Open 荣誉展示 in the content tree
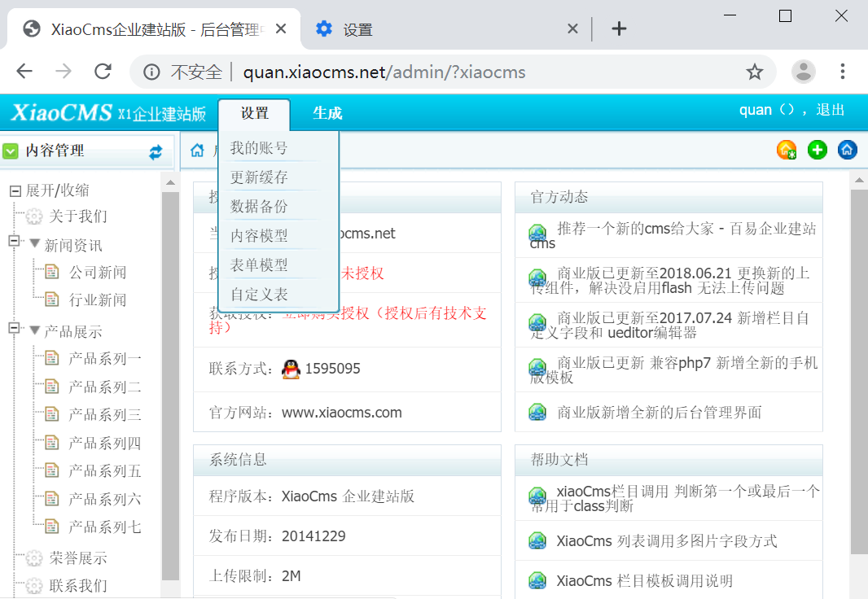 tap(77, 558)
